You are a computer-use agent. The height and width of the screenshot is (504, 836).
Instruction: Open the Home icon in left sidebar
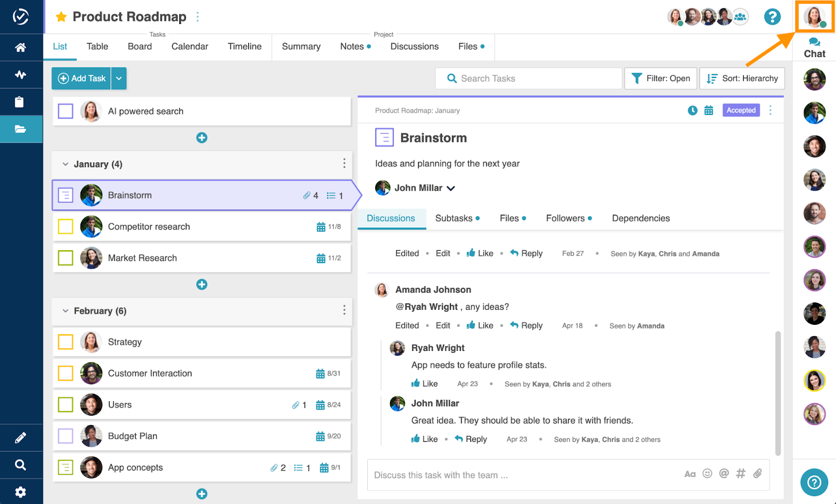[20, 48]
